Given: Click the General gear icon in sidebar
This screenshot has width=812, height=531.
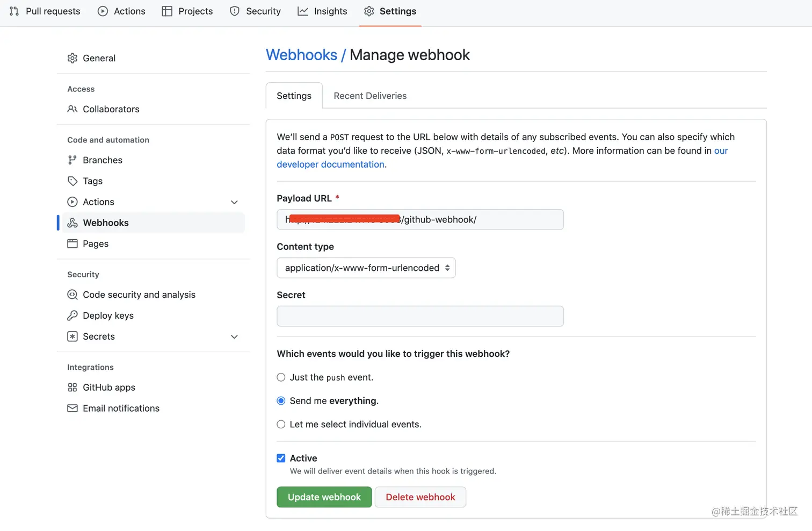Looking at the screenshot, I should (x=73, y=58).
